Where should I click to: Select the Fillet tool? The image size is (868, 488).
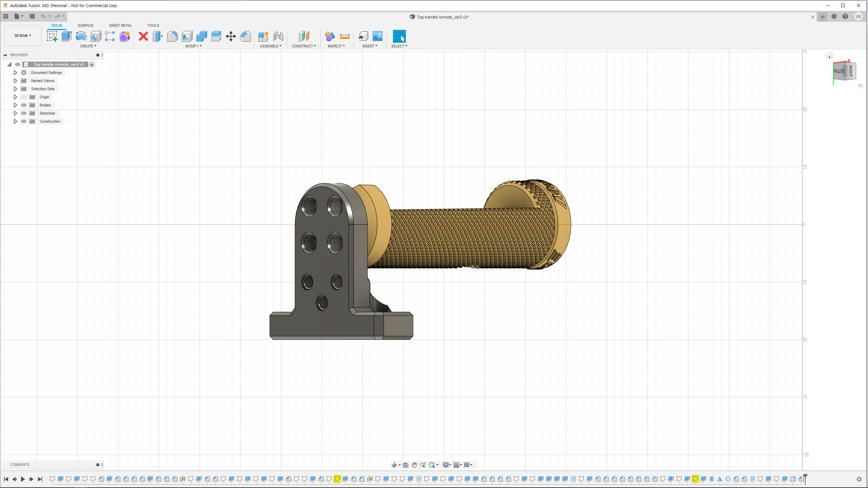pos(172,36)
